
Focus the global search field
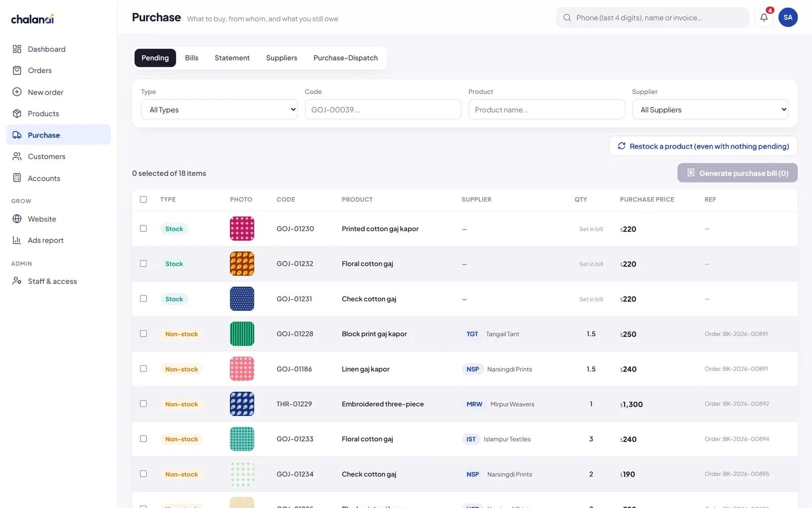click(653, 18)
